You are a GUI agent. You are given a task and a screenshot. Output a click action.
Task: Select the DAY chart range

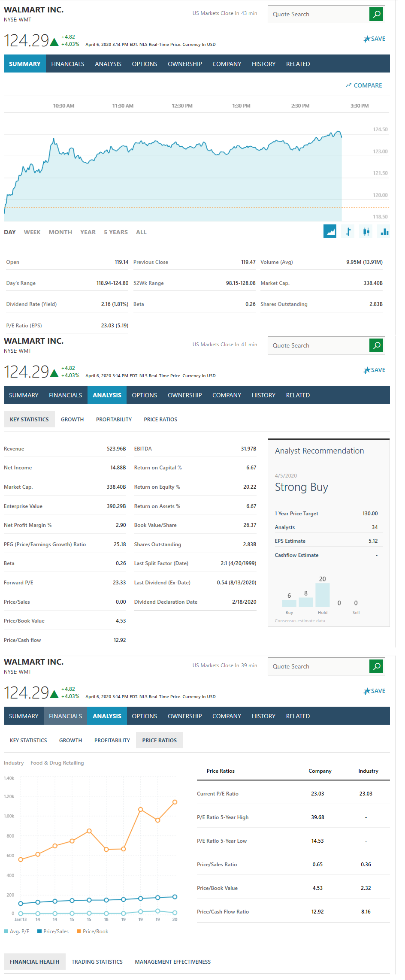click(10, 232)
